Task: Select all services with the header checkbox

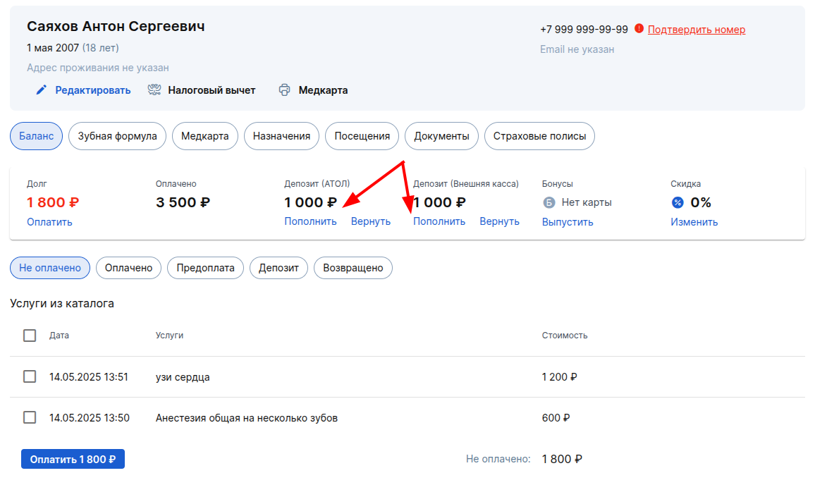Action: (x=30, y=336)
